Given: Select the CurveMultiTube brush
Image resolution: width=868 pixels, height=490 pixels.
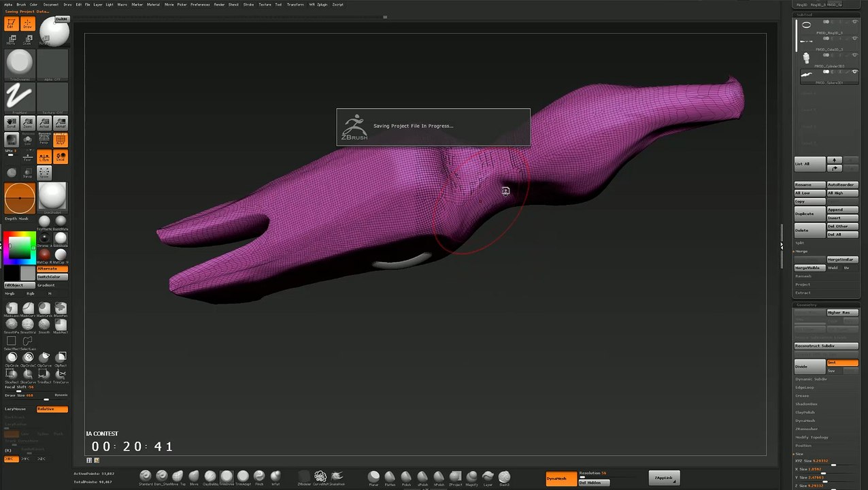Looking at the screenshot, I should point(320,476).
